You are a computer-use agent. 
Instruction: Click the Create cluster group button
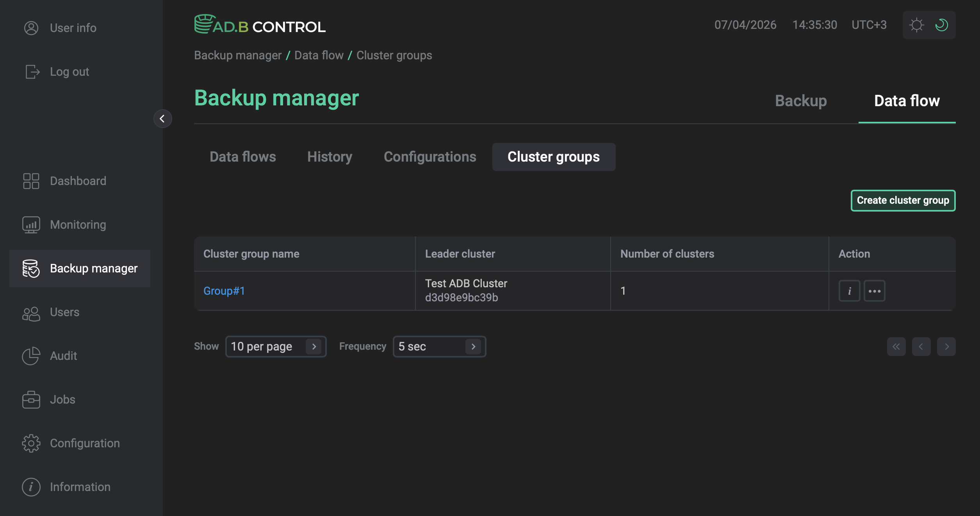[903, 200]
